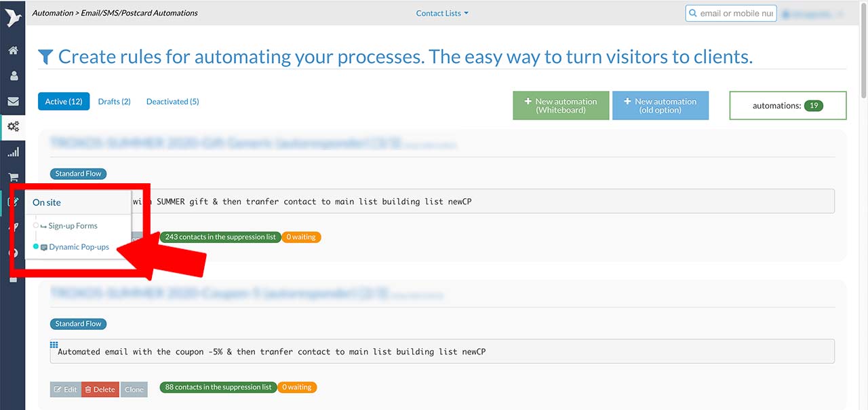The height and width of the screenshot is (410, 868).
Task: Click New automation (Whiteboard) button
Action: click(561, 106)
